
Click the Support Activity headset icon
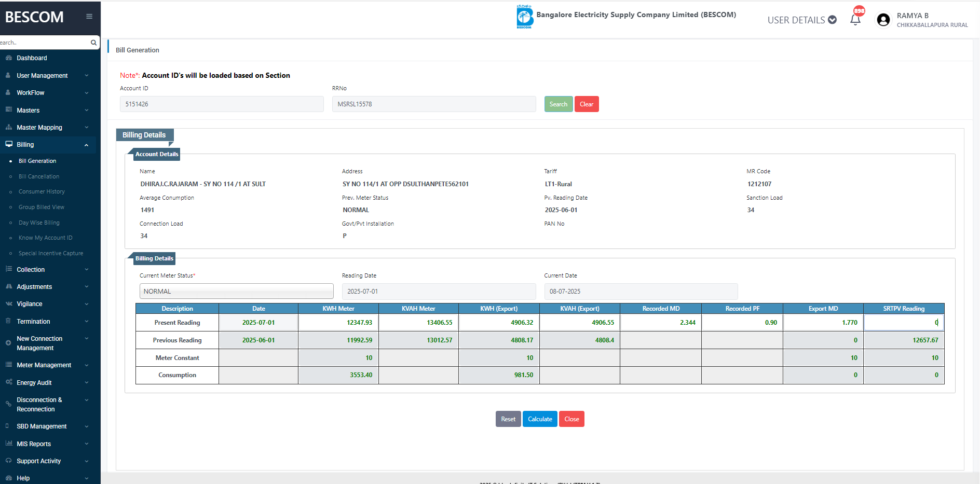point(9,461)
